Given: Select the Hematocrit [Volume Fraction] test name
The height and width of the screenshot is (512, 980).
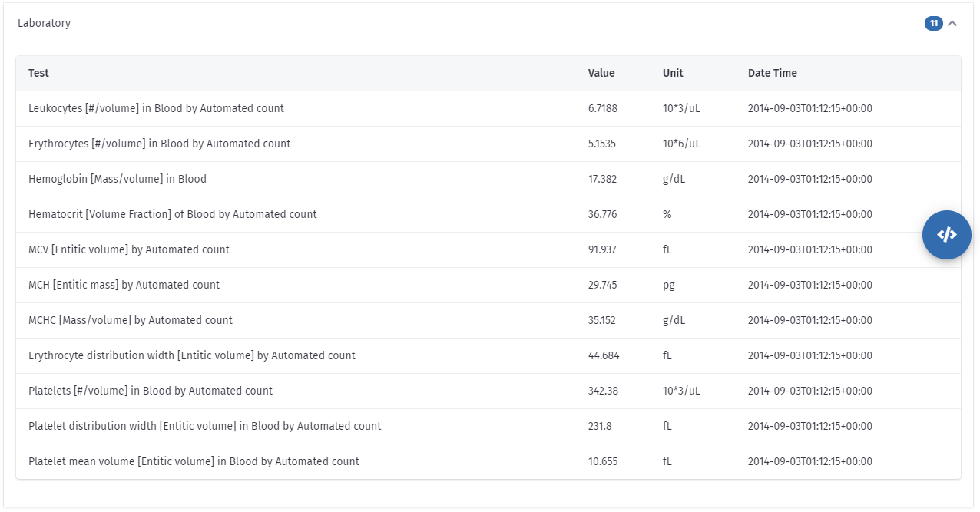Looking at the screenshot, I should click(x=173, y=214).
